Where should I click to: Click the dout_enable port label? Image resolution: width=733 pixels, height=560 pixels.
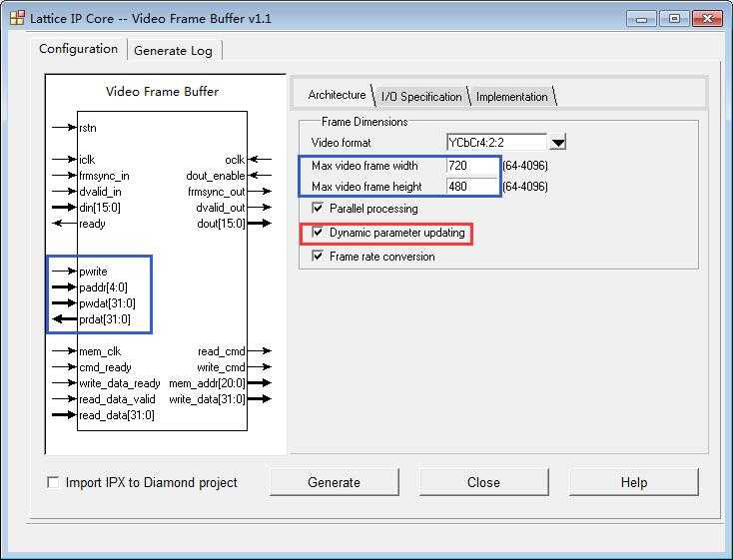pyautogui.click(x=216, y=176)
